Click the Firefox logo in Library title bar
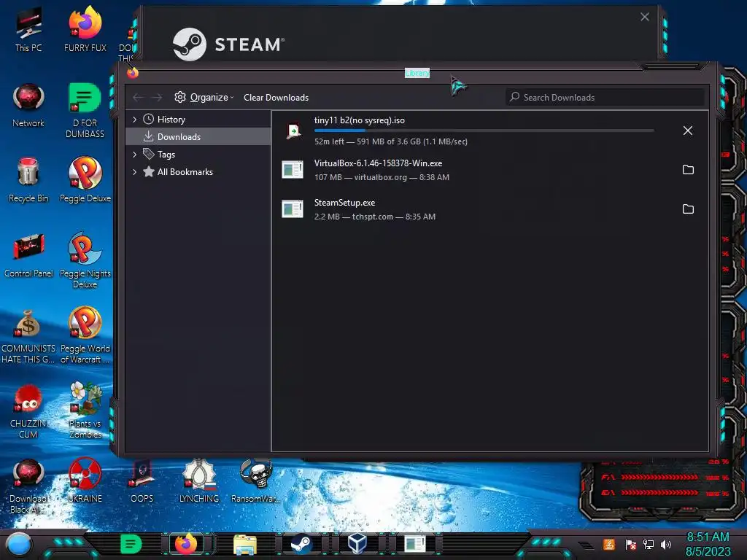Image resolution: width=747 pixels, height=560 pixels. [x=133, y=73]
